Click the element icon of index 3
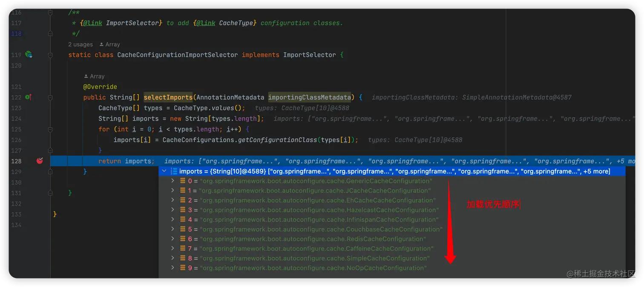 tap(183, 210)
